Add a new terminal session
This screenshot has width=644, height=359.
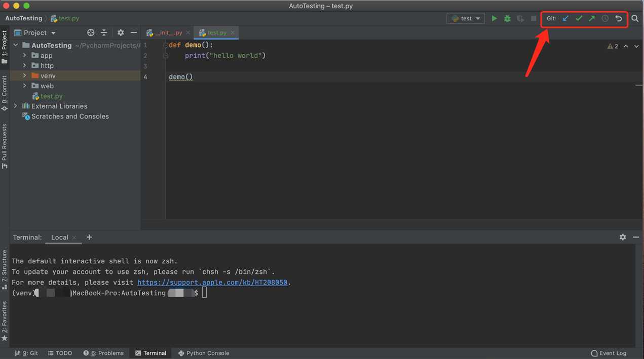tap(89, 237)
